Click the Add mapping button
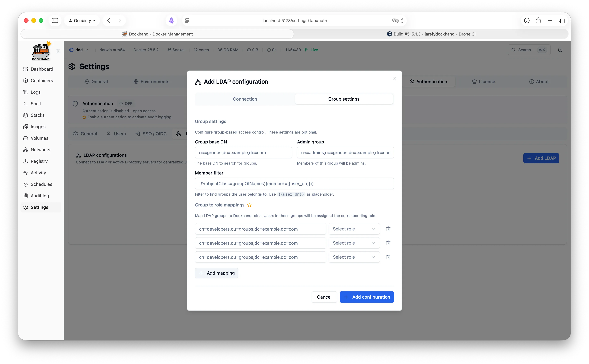The width and height of the screenshot is (589, 364). click(x=216, y=273)
